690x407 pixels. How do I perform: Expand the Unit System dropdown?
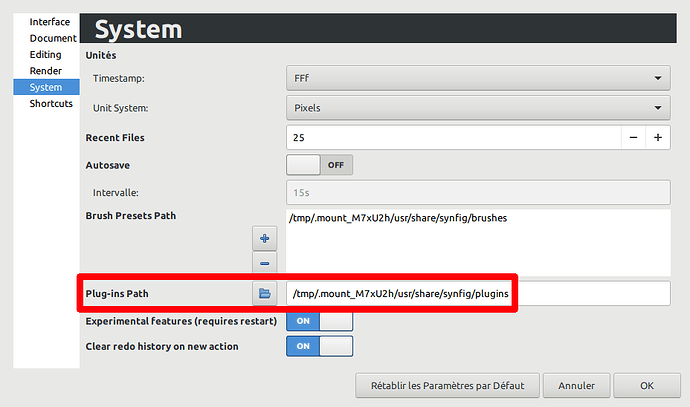(x=477, y=107)
